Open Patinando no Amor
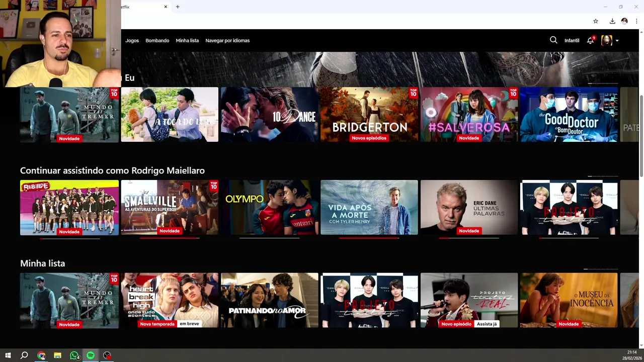 [x=270, y=300]
